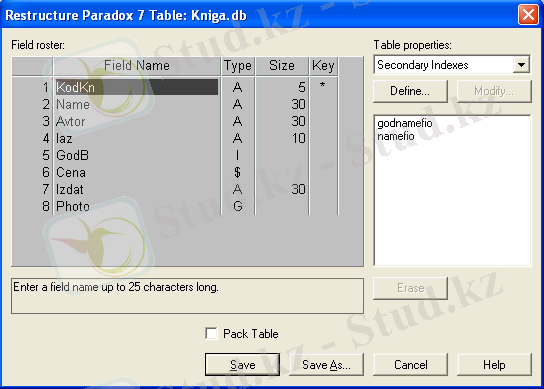The width and height of the screenshot is (544, 389).
Task: Select the Cena field name
Action: (x=71, y=172)
